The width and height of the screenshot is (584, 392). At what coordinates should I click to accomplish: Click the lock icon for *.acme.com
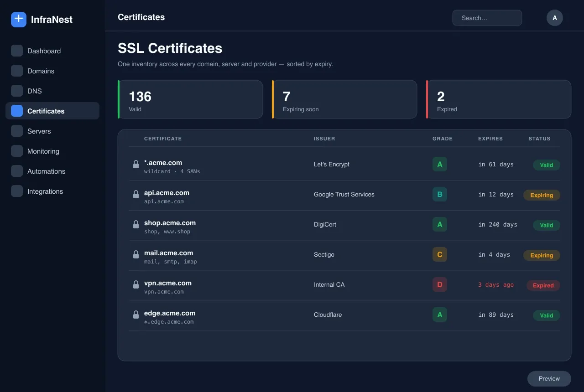click(x=136, y=165)
